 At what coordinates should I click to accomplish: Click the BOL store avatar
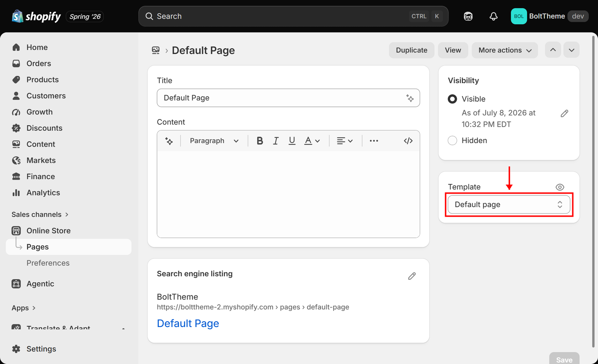coord(519,16)
